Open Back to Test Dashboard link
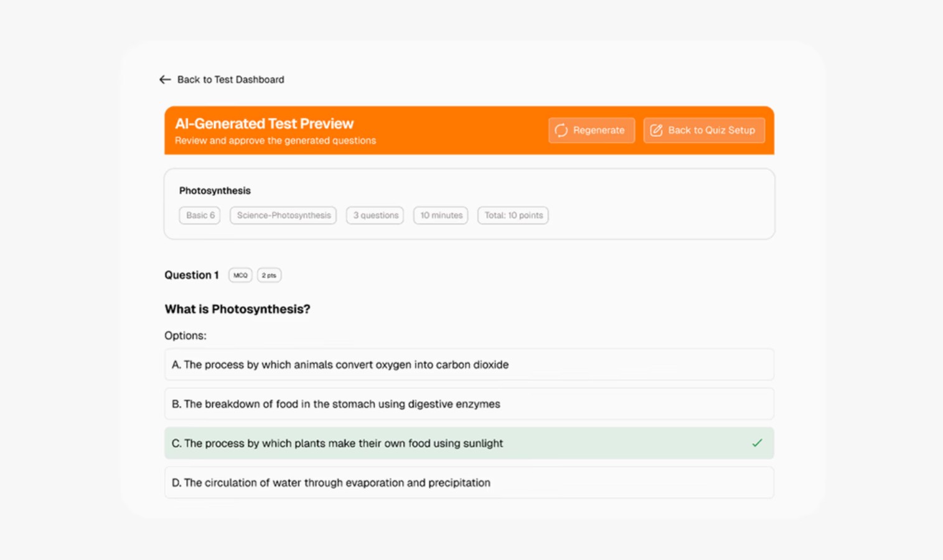The image size is (943, 560). coord(230,80)
